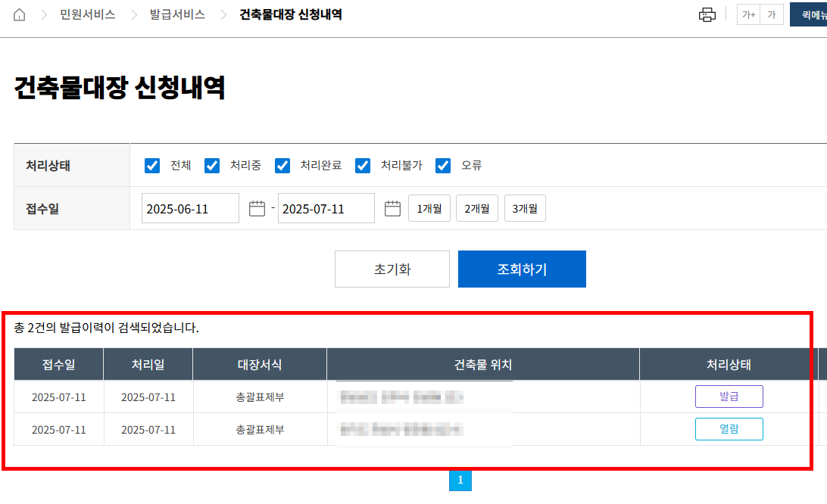Toggle the 처리완료 checkbox

pyautogui.click(x=282, y=165)
